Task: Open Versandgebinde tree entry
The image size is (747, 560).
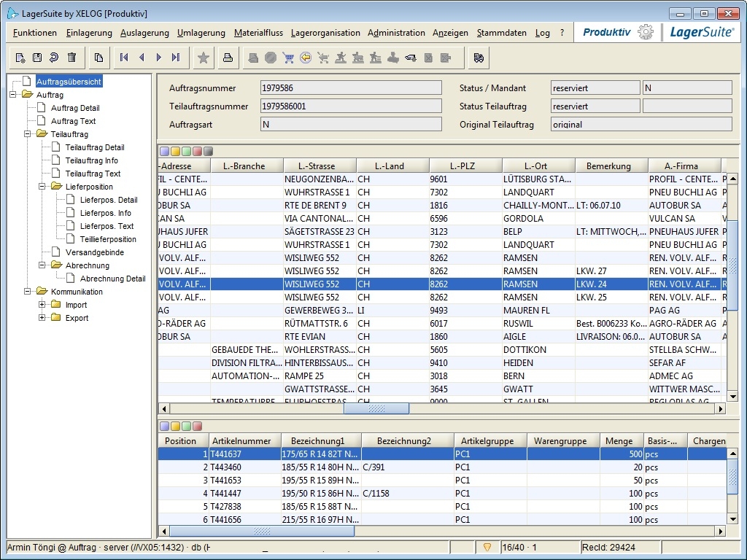Action: 95,252
